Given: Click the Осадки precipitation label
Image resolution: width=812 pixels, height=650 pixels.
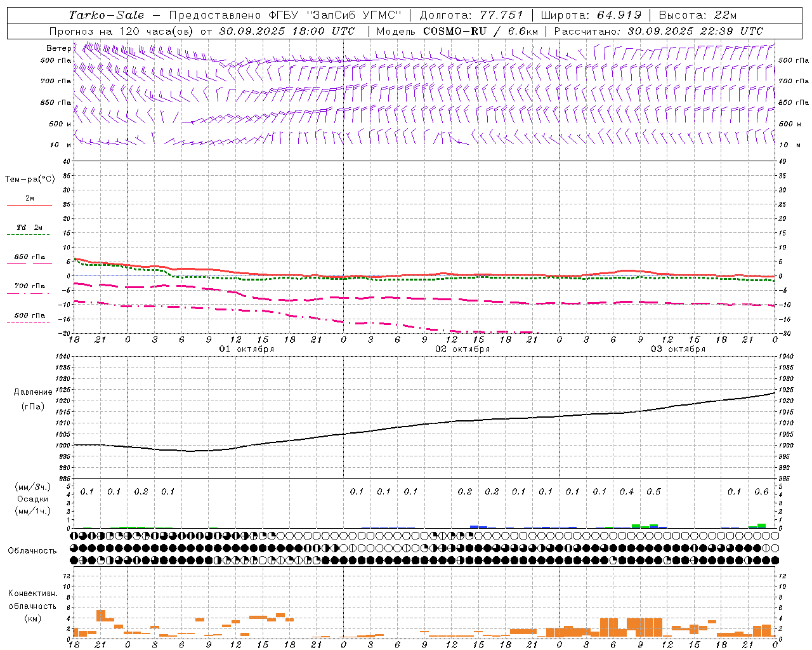Looking at the screenshot, I should (33, 499).
